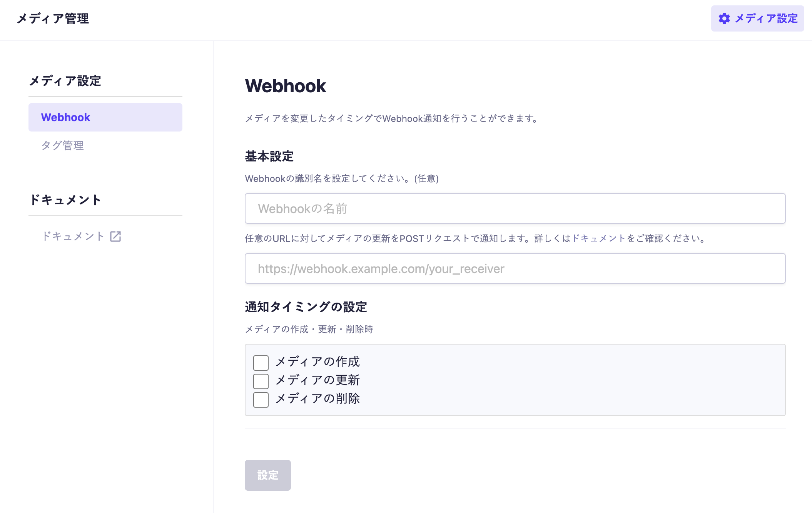
Task: Open タグ管理 from the sidebar
Action: point(63,145)
